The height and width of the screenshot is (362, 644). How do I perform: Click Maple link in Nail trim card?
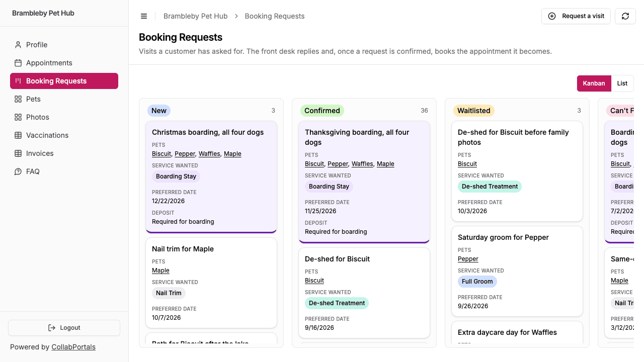pos(160,270)
